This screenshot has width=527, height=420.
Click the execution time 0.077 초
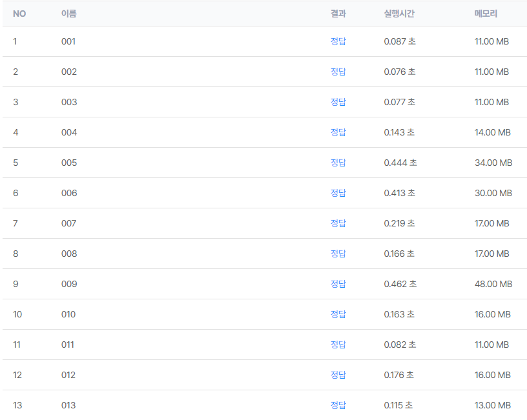pyautogui.click(x=400, y=102)
